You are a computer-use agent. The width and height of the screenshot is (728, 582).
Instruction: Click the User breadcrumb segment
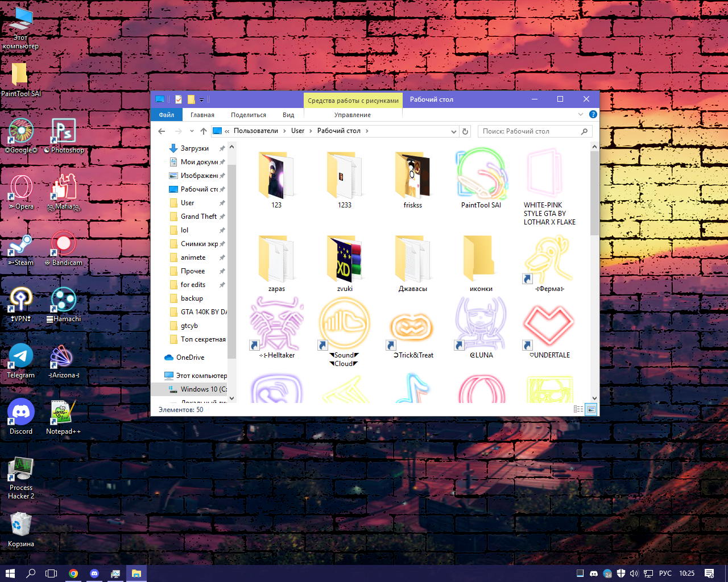coord(298,131)
